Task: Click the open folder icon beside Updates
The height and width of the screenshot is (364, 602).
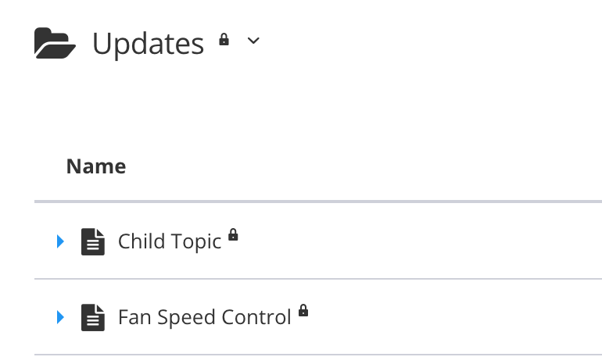Action: (55, 43)
